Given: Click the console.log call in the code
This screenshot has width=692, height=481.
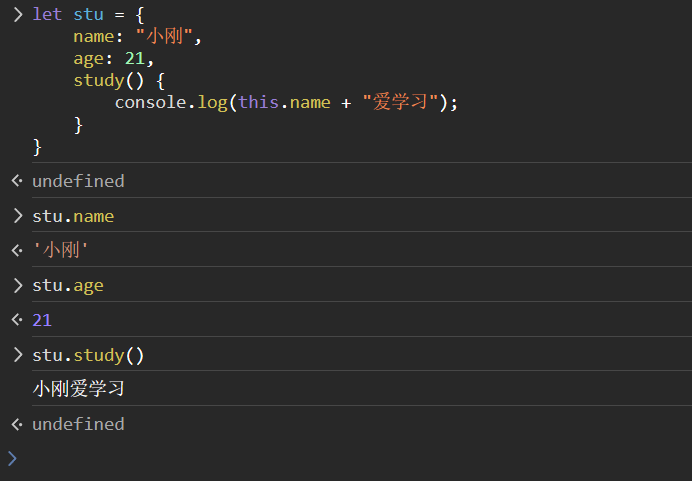Looking at the screenshot, I should tap(170, 102).
